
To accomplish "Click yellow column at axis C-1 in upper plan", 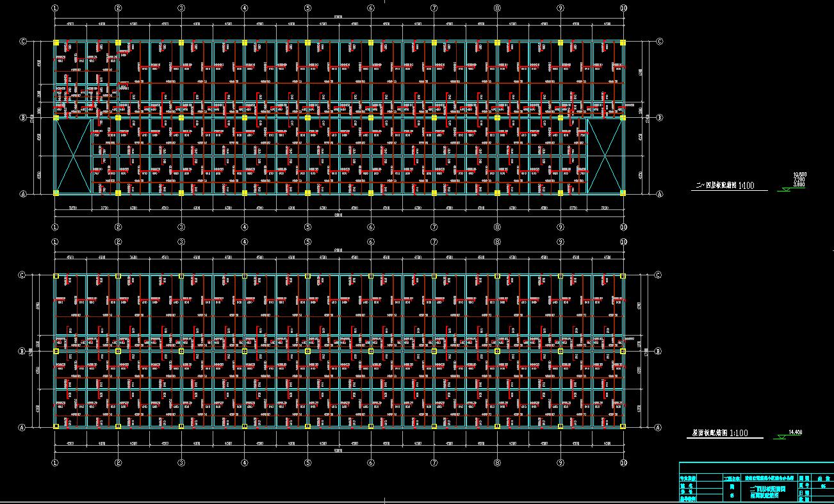I will coord(56,43).
